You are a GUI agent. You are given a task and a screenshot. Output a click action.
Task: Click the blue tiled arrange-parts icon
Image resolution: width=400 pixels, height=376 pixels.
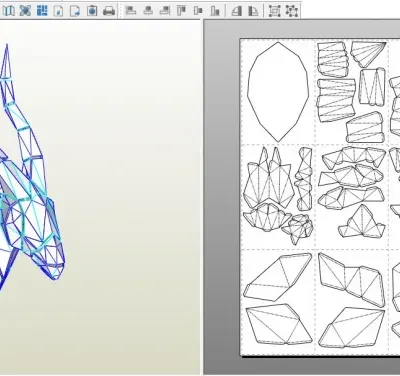click(42, 11)
